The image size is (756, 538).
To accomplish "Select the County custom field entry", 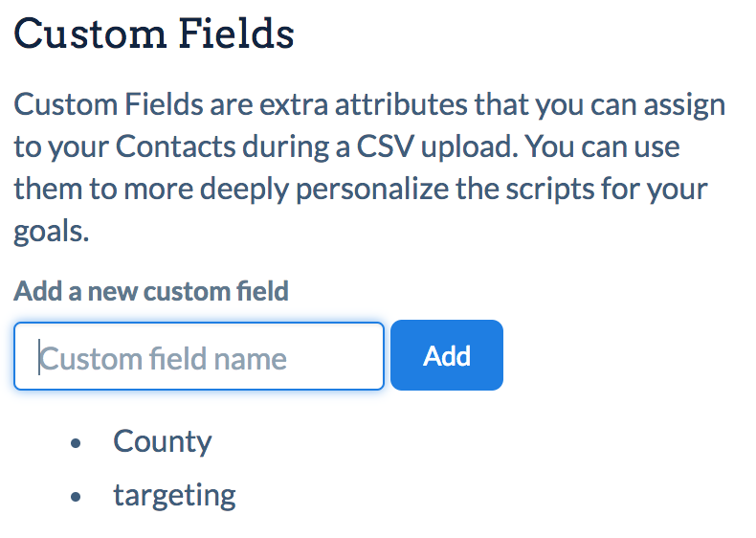I will click(162, 441).
